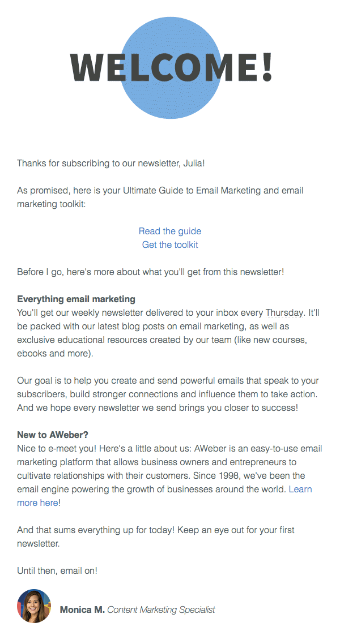Click the sentence starting Before I go
340x644 pixels.
coord(151,272)
